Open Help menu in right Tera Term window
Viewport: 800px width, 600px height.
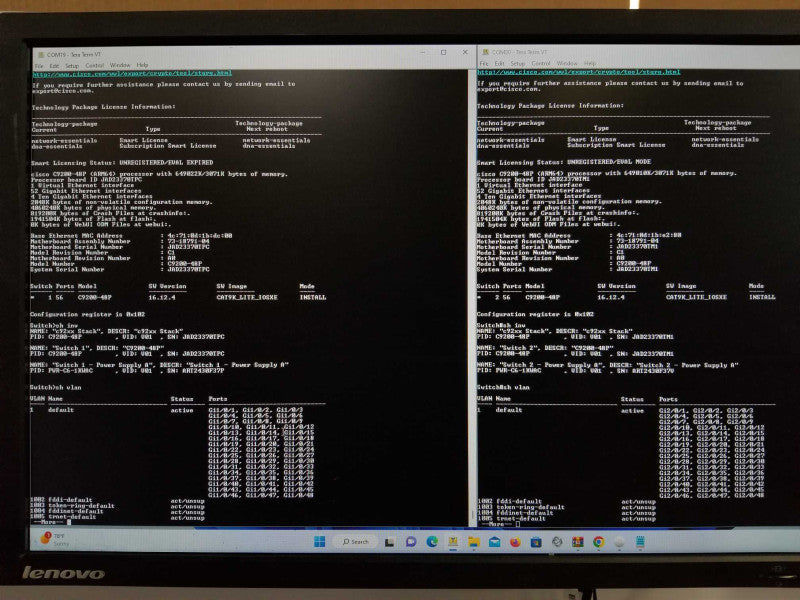590,64
